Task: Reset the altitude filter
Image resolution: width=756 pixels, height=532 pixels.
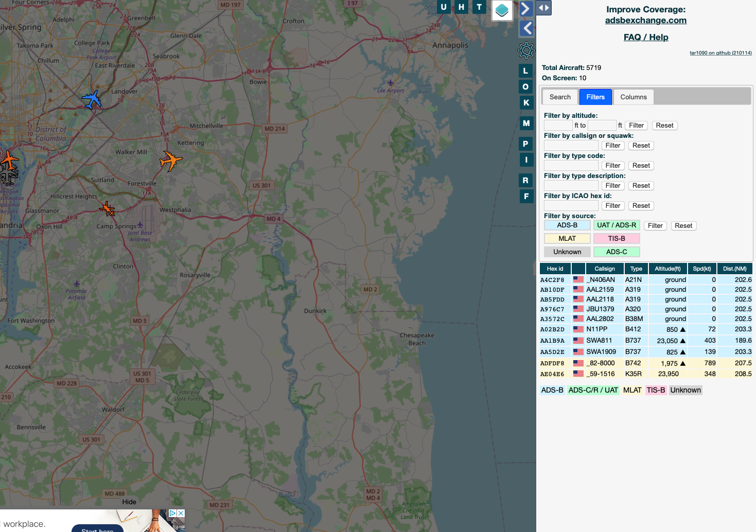Action: click(x=664, y=126)
